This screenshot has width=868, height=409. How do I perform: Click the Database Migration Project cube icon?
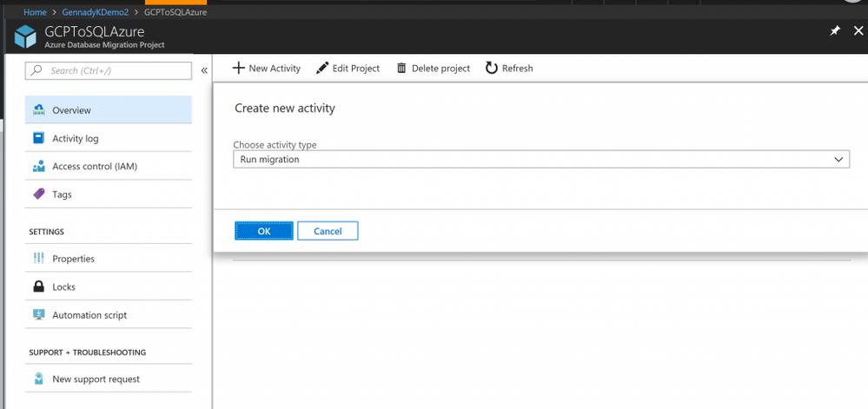(25, 36)
